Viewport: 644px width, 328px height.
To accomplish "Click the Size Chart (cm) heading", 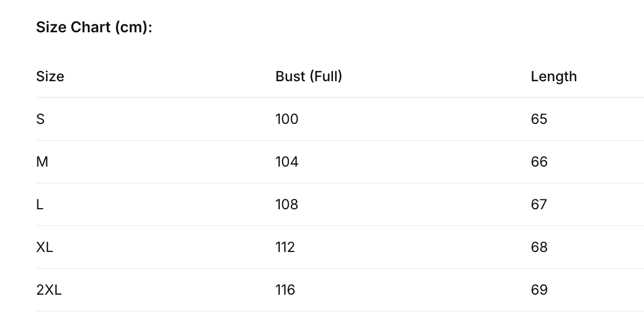I will click(94, 28).
